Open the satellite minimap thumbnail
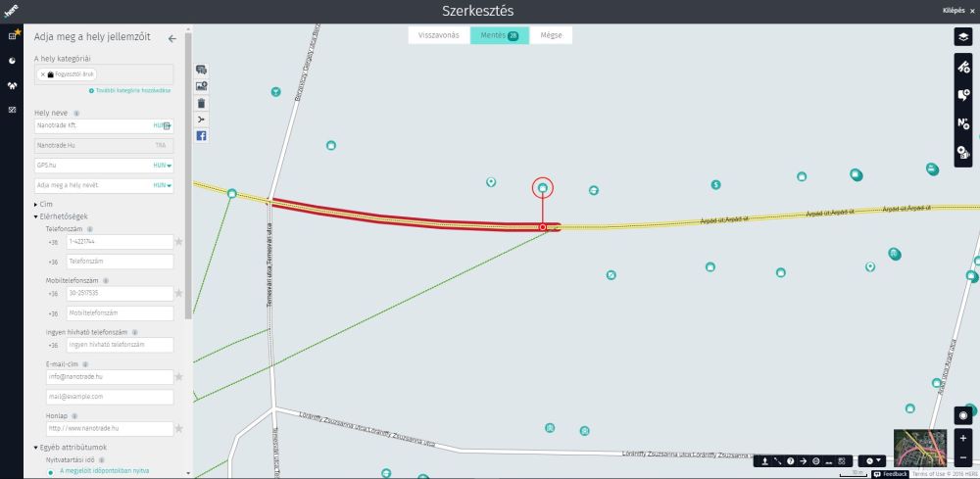The height and width of the screenshot is (479, 980). coord(920,448)
